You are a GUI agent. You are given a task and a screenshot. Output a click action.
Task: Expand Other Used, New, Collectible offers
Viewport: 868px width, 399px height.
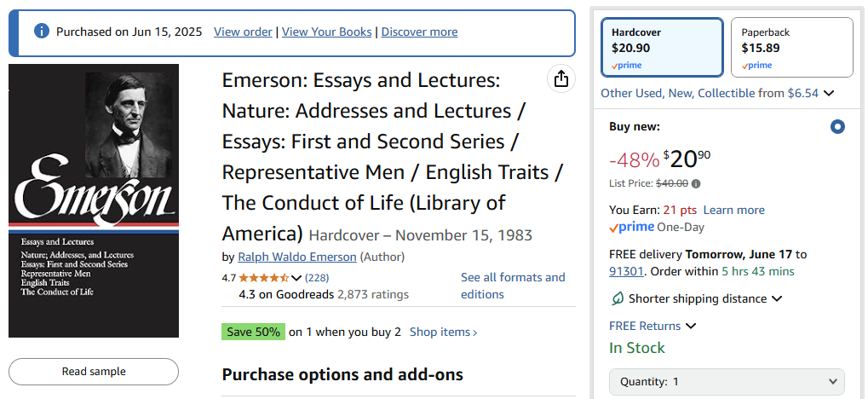(717, 93)
